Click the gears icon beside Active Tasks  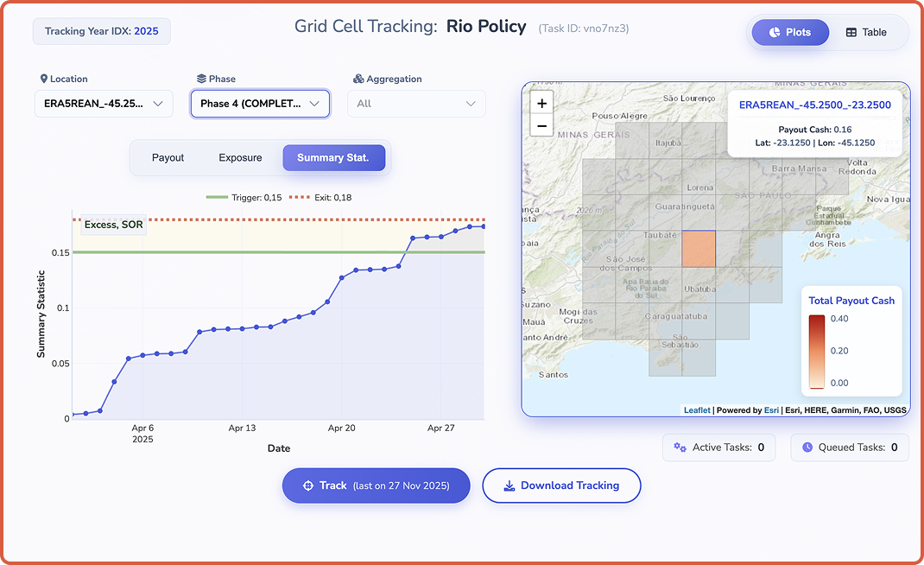pyautogui.click(x=680, y=448)
